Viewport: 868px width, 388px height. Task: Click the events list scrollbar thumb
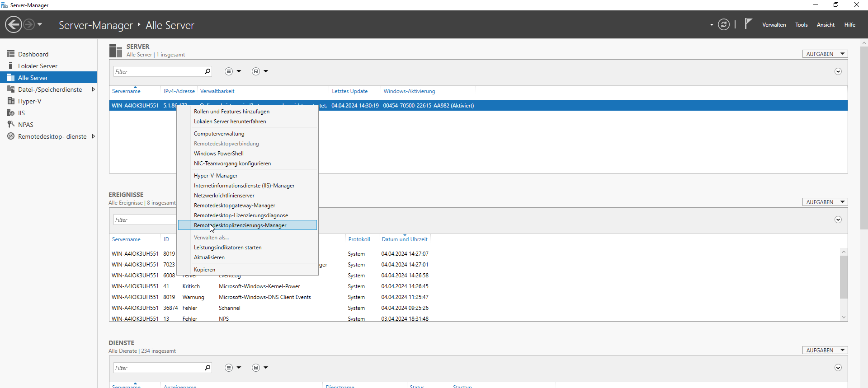844,277
